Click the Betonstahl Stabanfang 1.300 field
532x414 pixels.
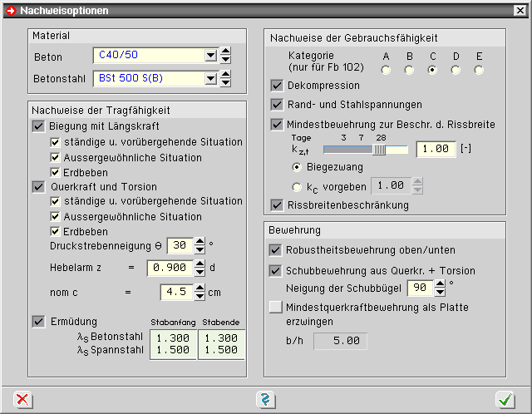pyautogui.click(x=173, y=338)
